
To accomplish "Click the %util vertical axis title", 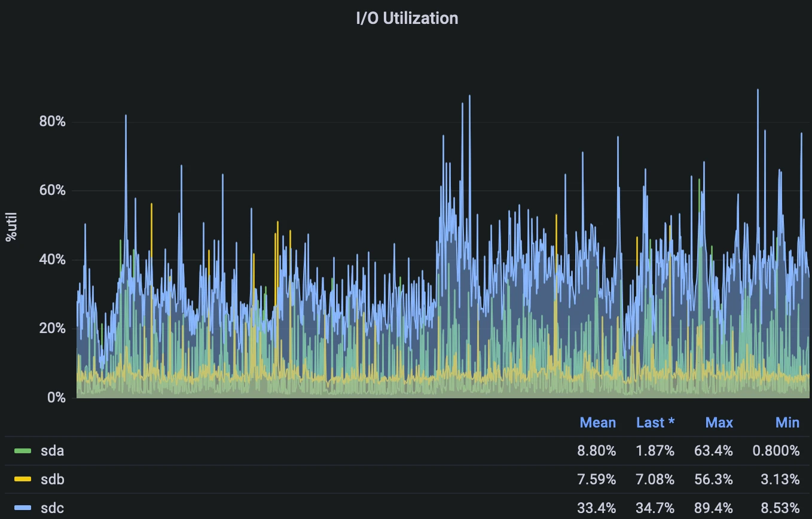I will pyautogui.click(x=11, y=227).
